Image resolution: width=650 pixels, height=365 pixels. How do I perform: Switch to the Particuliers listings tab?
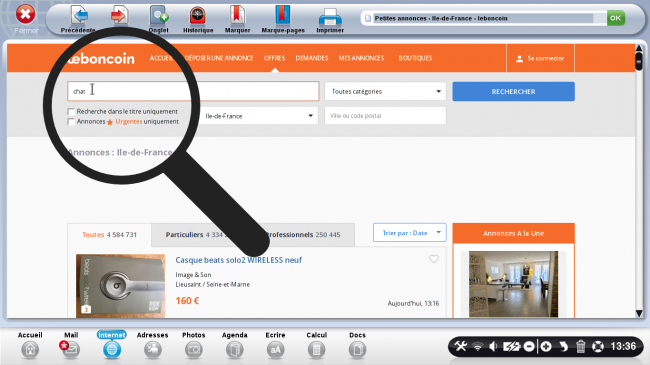pos(195,235)
